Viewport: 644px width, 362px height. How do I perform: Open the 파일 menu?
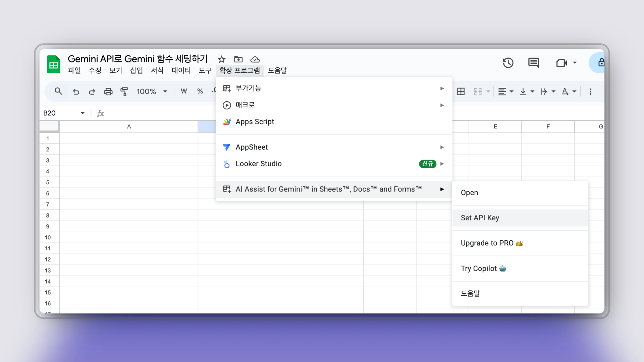pyautogui.click(x=74, y=70)
